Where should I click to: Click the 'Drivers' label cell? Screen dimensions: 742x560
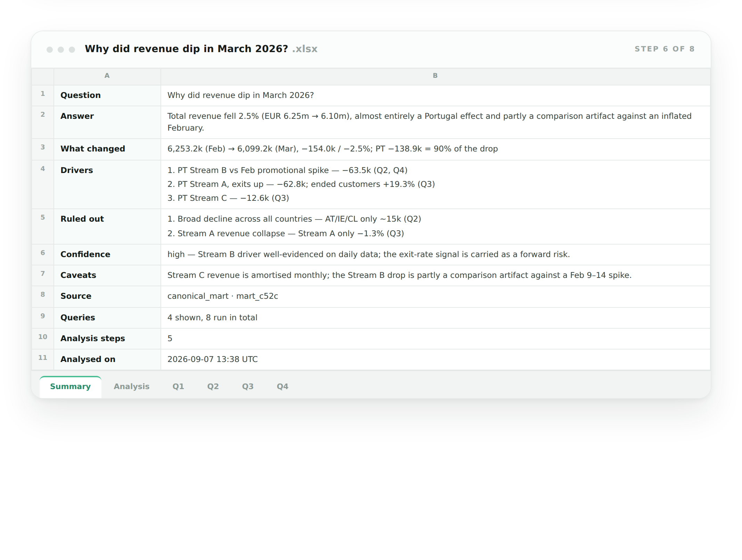(107, 184)
